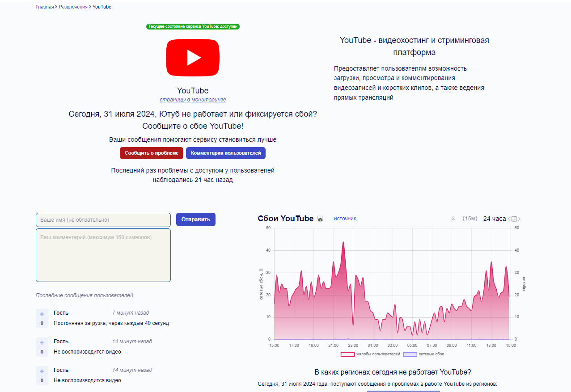This screenshot has width=571, height=392.
Task: Click the YouTube logo image
Action: (193, 58)
